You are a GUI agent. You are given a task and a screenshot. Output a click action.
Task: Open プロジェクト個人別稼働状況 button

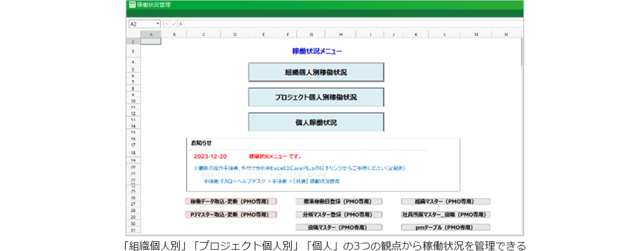[x=316, y=97]
